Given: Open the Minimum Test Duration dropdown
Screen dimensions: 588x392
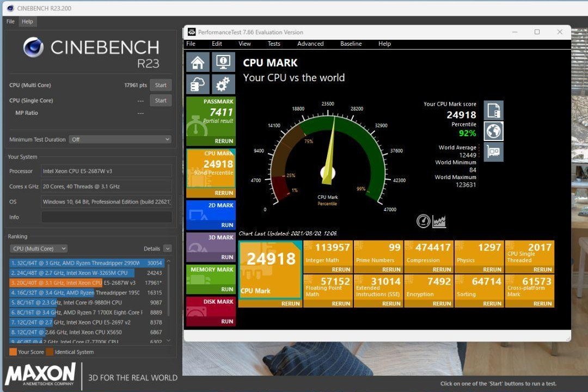Looking at the screenshot, I should coord(120,139).
